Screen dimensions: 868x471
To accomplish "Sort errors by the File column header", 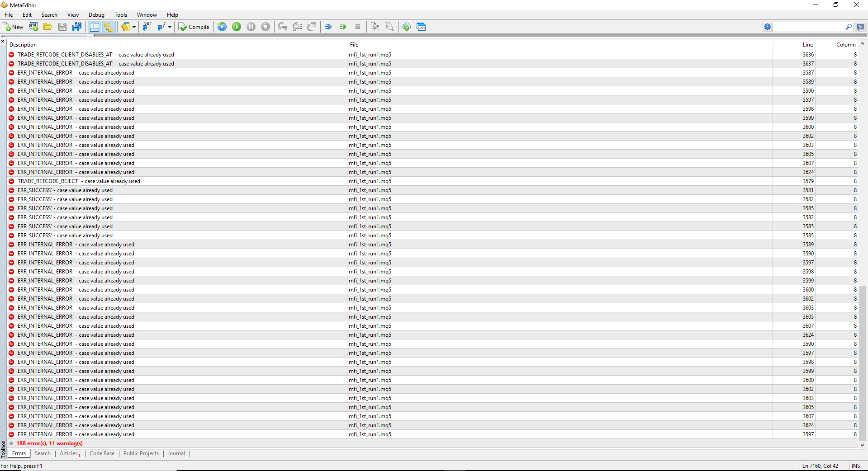I will [x=560, y=45].
